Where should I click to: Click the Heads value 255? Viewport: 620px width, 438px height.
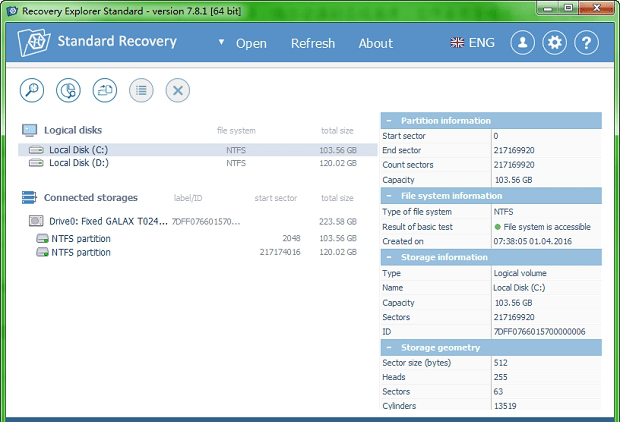(x=500, y=377)
